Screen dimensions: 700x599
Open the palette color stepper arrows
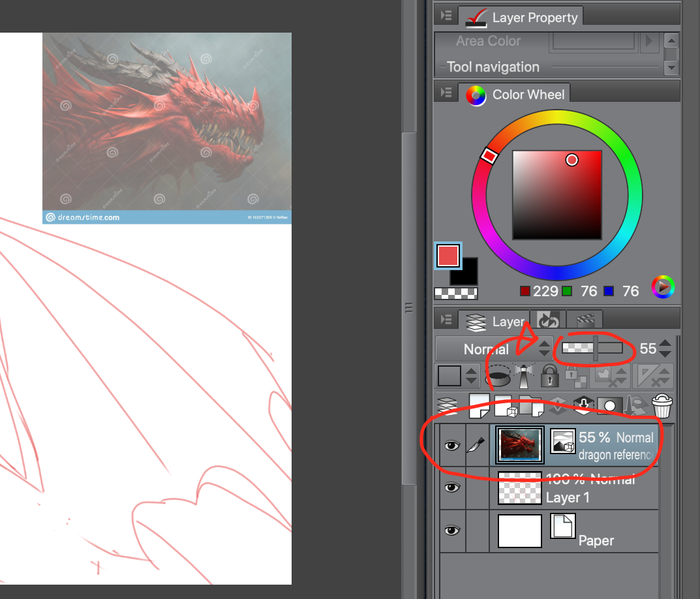click(472, 376)
